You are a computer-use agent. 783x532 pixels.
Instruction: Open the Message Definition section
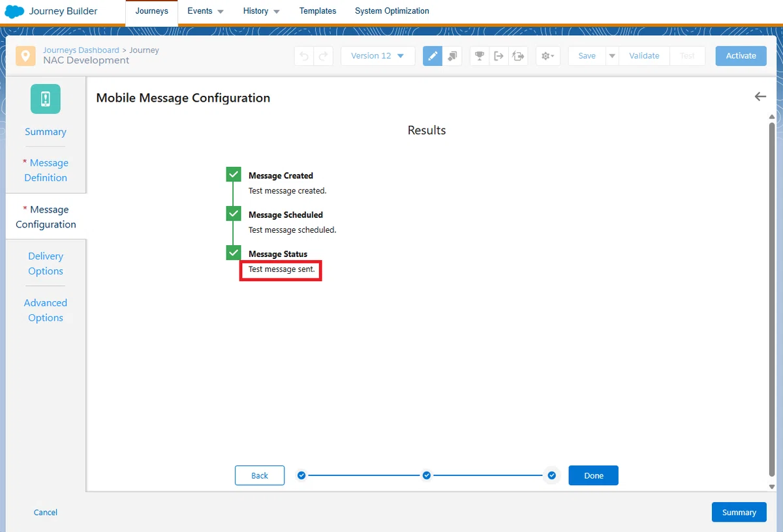coord(46,170)
